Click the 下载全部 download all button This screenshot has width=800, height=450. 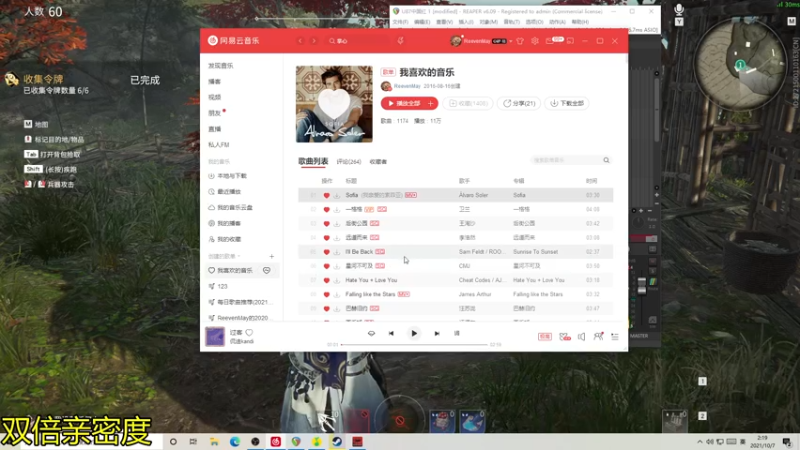pos(567,104)
